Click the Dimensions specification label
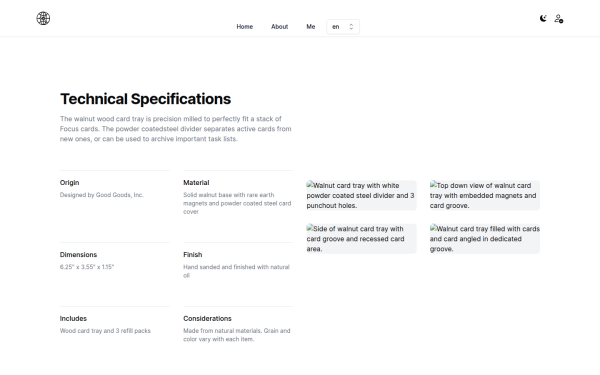 (x=78, y=255)
